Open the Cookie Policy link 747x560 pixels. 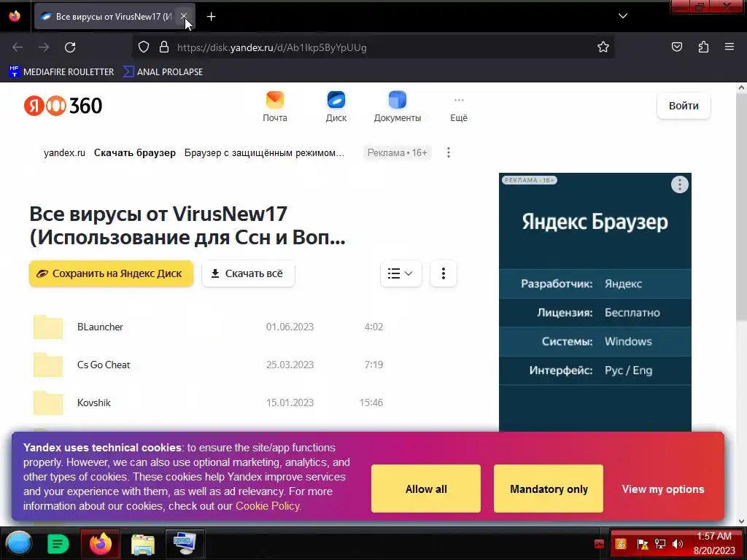click(x=268, y=506)
